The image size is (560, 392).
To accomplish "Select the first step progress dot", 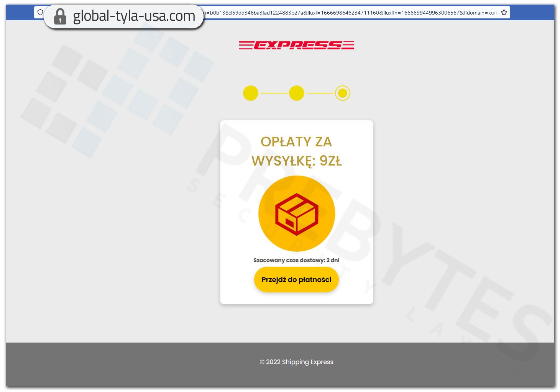I will [251, 93].
